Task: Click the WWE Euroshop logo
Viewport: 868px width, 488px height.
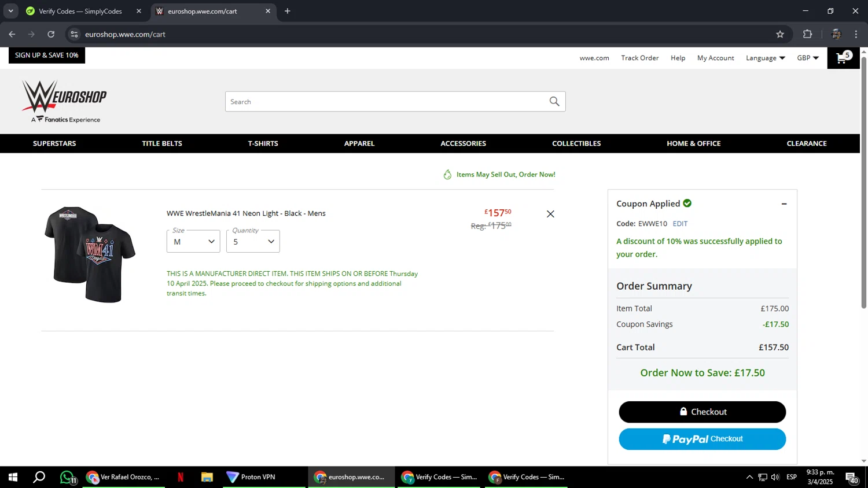Action: tap(64, 101)
